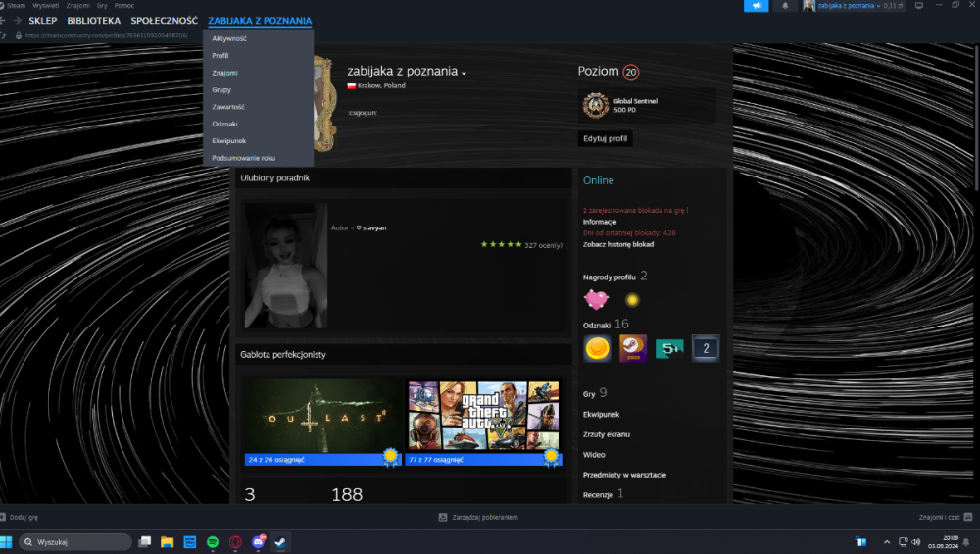Reload the page with refresh icon

click(3, 35)
